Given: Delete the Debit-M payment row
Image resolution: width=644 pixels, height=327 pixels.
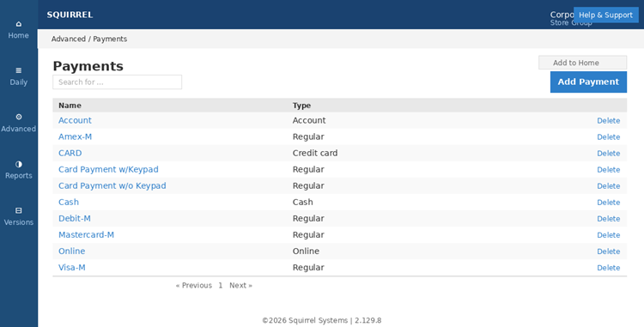Looking at the screenshot, I should [x=608, y=219].
